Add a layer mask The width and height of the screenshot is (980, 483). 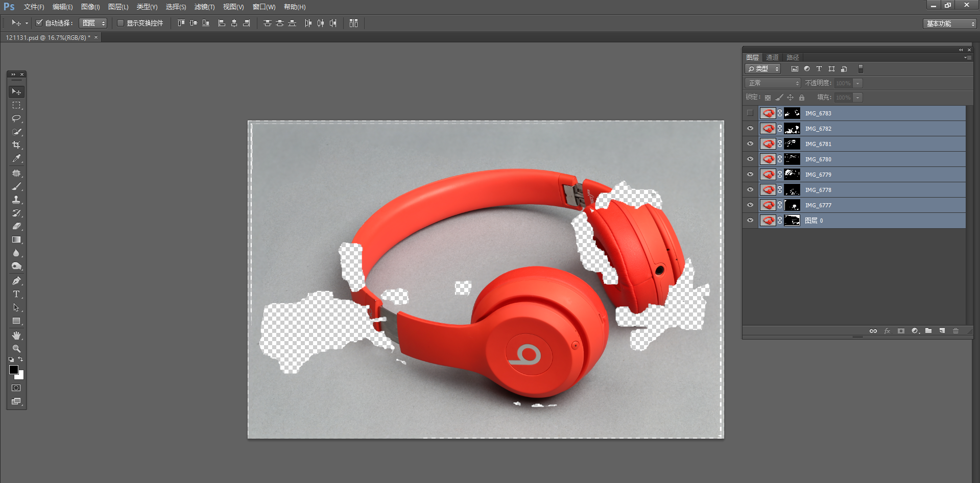tap(901, 331)
